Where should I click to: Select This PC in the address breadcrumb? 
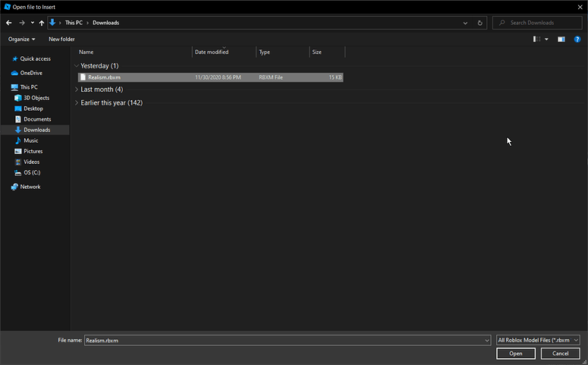tap(74, 23)
